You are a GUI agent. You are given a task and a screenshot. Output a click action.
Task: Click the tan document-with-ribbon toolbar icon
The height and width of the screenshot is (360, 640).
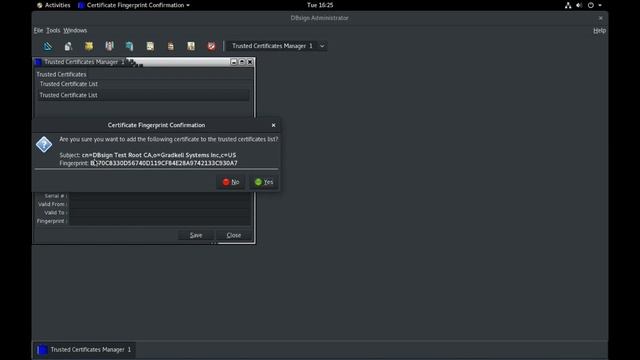pyautogui.click(x=191, y=46)
